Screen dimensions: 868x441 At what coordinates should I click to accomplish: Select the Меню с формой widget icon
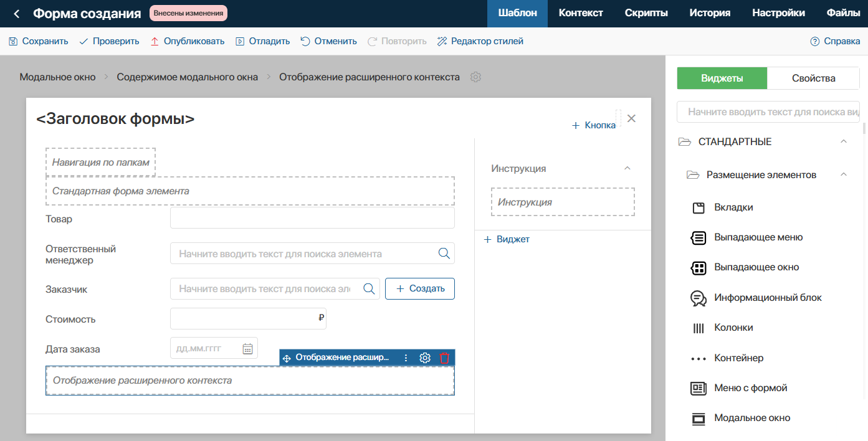click(x=699, y=389)
